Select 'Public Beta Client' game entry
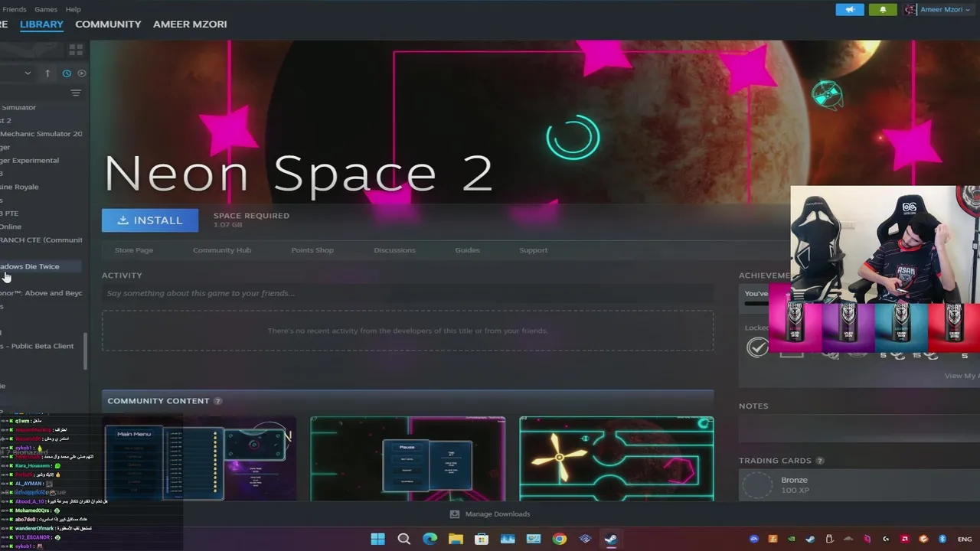This screenshot has height=551, width=980. click(x=38, y=346)
